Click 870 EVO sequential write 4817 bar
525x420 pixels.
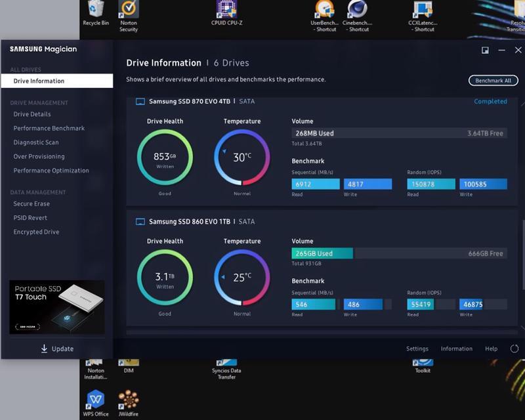(x=367, y=184)
